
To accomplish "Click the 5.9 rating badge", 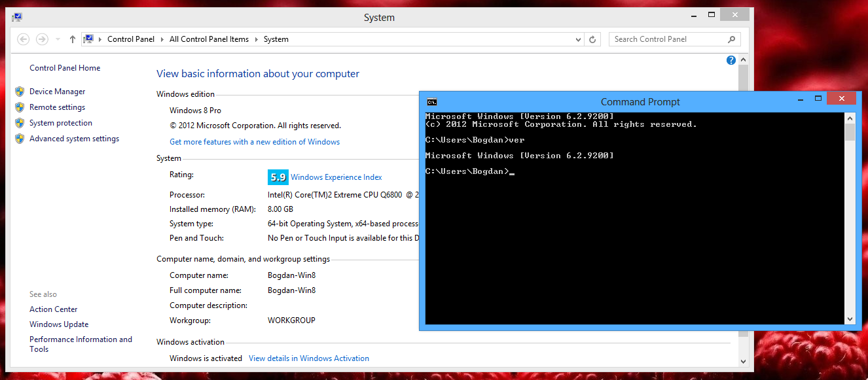I will [278, 177].
